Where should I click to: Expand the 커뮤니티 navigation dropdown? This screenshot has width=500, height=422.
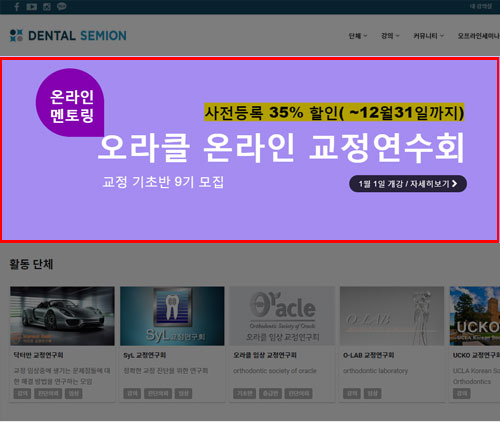point(428,36)
